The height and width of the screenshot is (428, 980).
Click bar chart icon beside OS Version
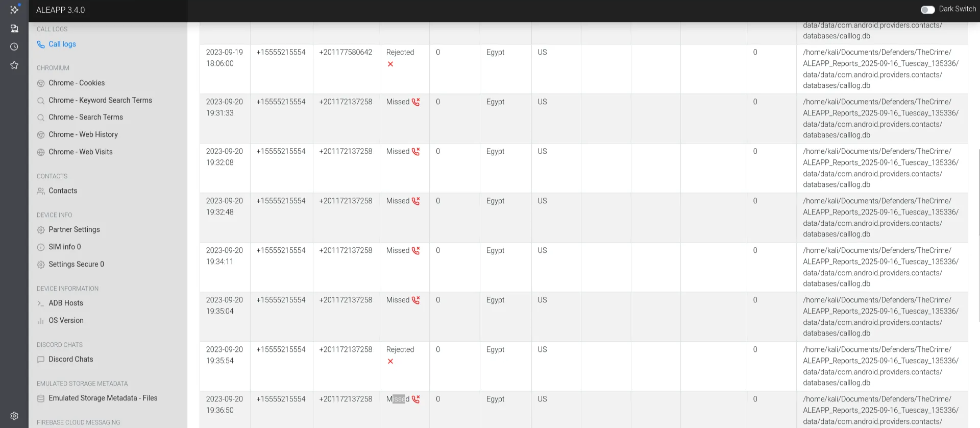pos(41,321)
